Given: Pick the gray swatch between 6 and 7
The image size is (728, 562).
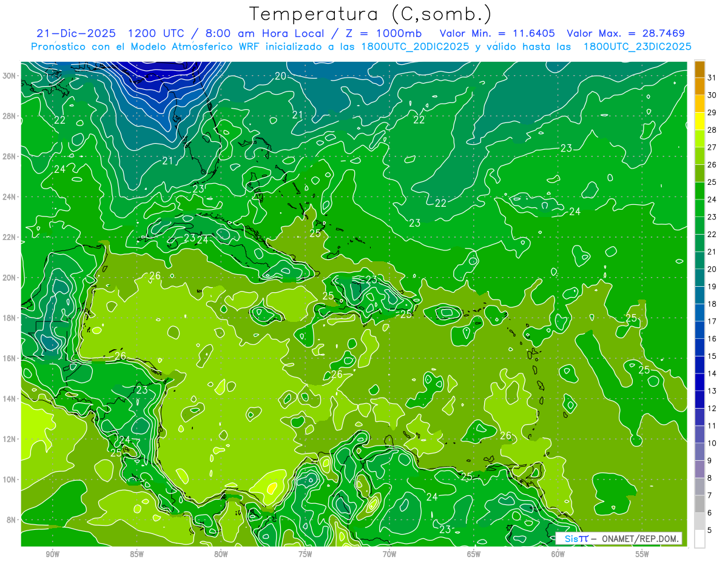Looking at the screenshot, I should (699, 504).
